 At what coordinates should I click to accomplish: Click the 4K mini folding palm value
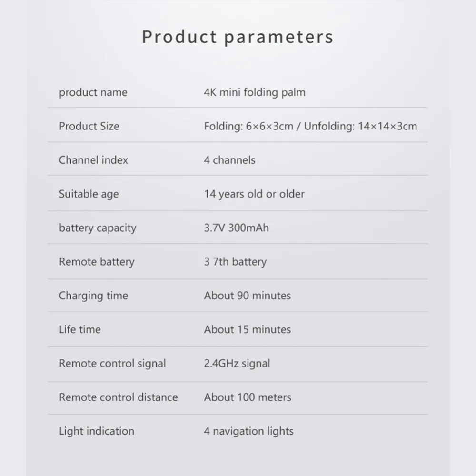pos(255,93)
